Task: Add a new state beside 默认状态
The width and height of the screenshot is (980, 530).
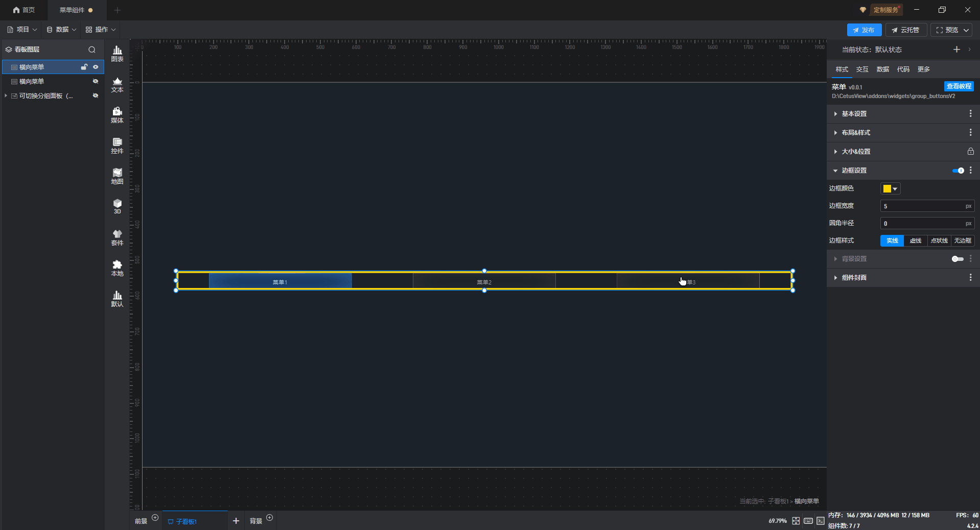Action: click(x=956, y=50)
